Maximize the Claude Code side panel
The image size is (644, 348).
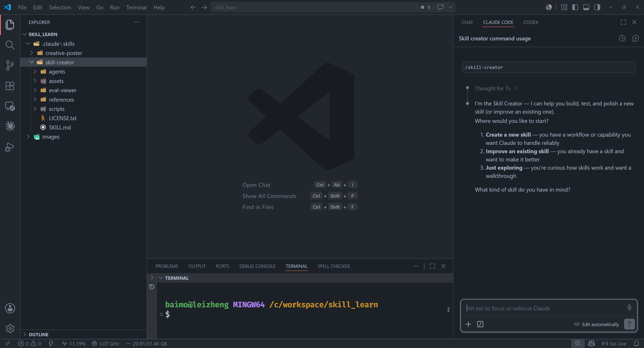pyautogui.click(x=623, y=22)
